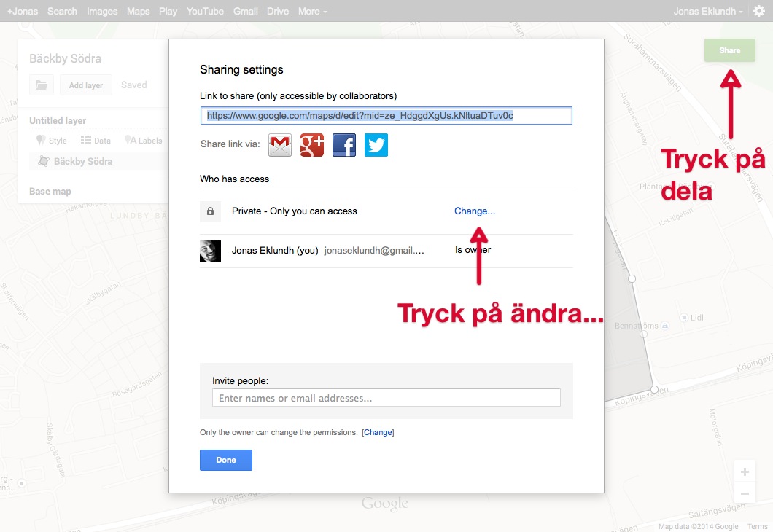Open Images in the Google bar
This screenshot has width=773, height=532.
[102, 11]
